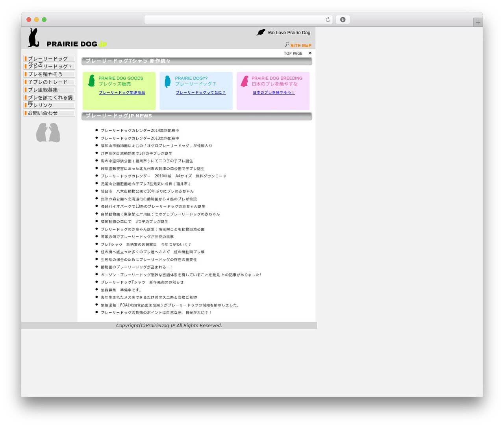Reload the page using the refresh icon
This screenshot has height=427, width=504.
pos(328,20)
